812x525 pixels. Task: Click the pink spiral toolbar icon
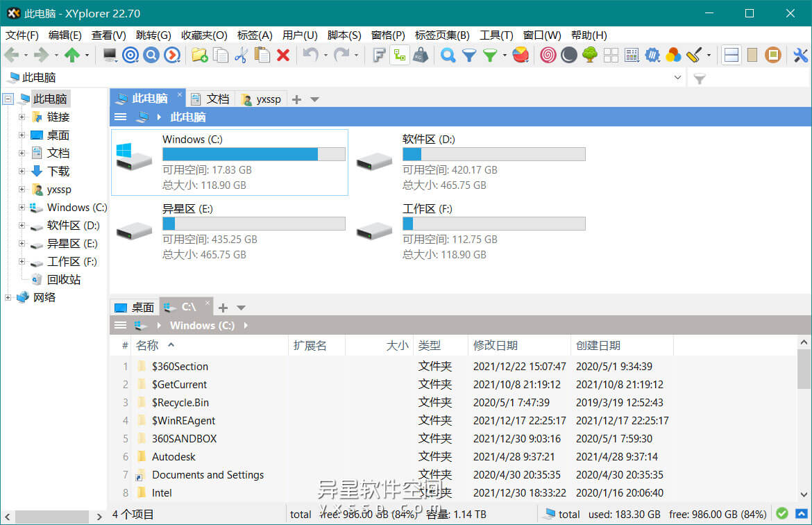coord(548,56)
